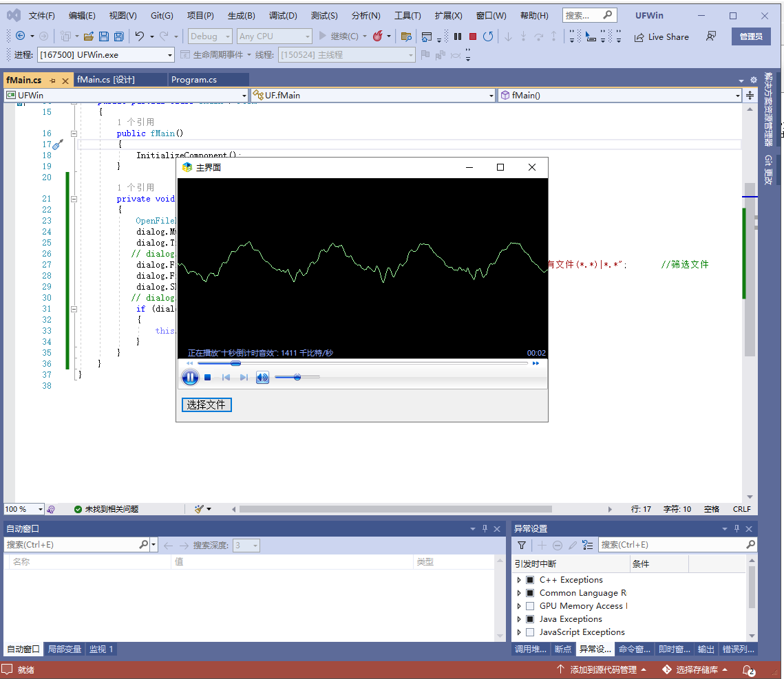Mute the media player sound
This screenshot has height=679, width=784.
click(262, 377)
